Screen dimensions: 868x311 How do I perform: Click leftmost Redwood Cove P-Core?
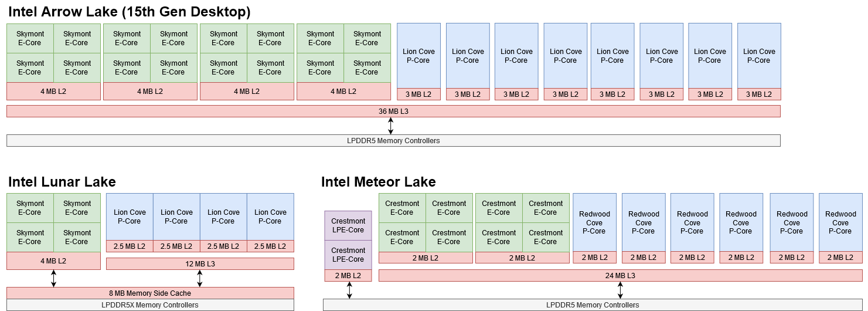(594, 222)
